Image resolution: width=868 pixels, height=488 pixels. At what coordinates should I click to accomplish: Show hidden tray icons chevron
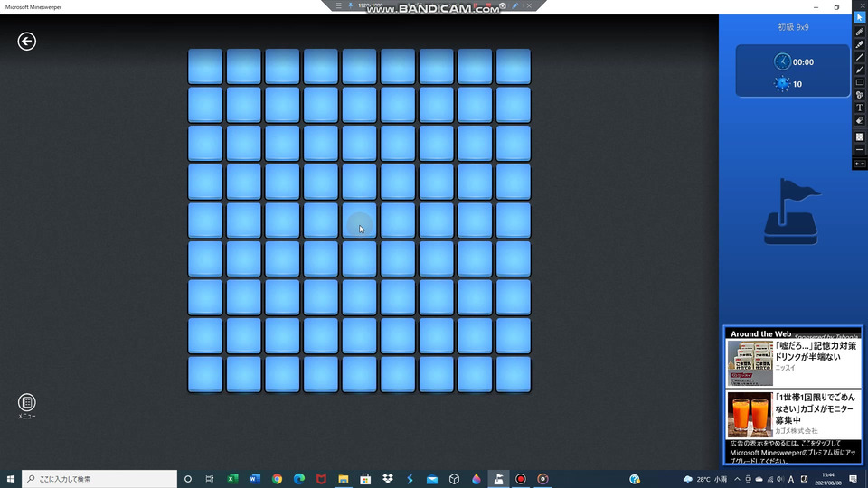pyautogui.click(x=737, y=479)
